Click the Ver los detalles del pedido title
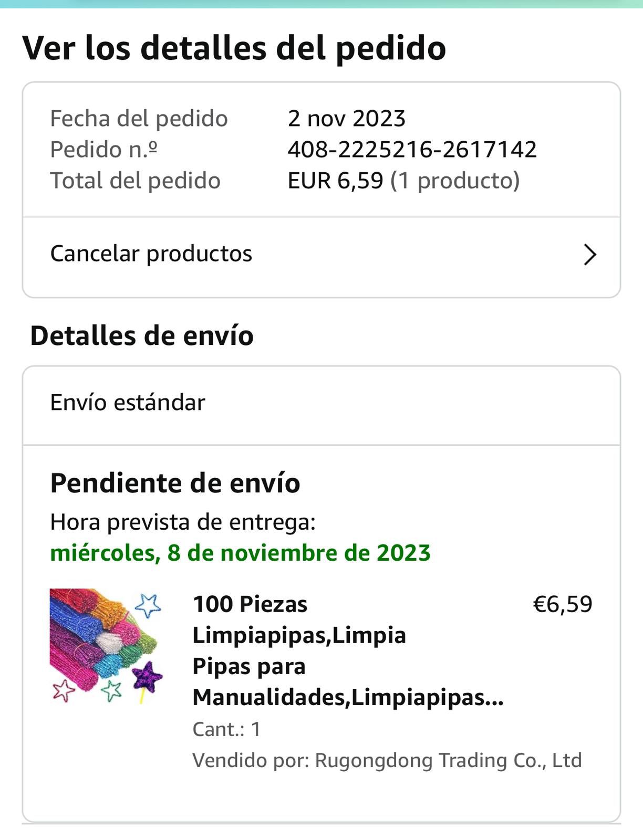Image resolution: width=643 pixels, height=840 pixels. (x=234, y=48)
